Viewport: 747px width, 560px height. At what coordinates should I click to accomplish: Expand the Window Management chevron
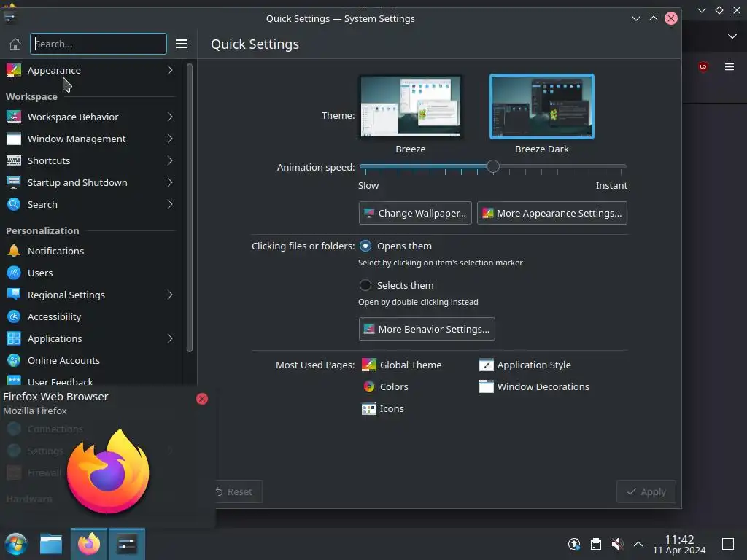(x=170, y=139)
